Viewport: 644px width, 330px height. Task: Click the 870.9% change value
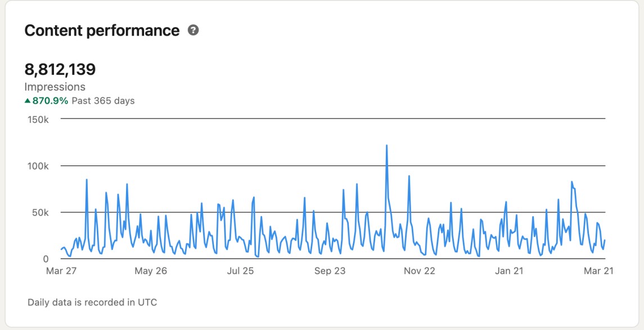51,101
